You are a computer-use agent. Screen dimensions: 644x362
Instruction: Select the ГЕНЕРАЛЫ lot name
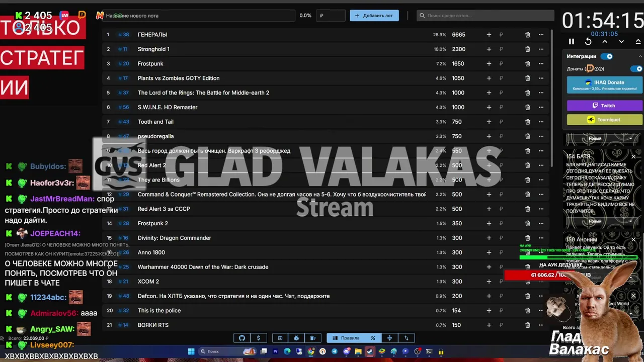(152, 35)
